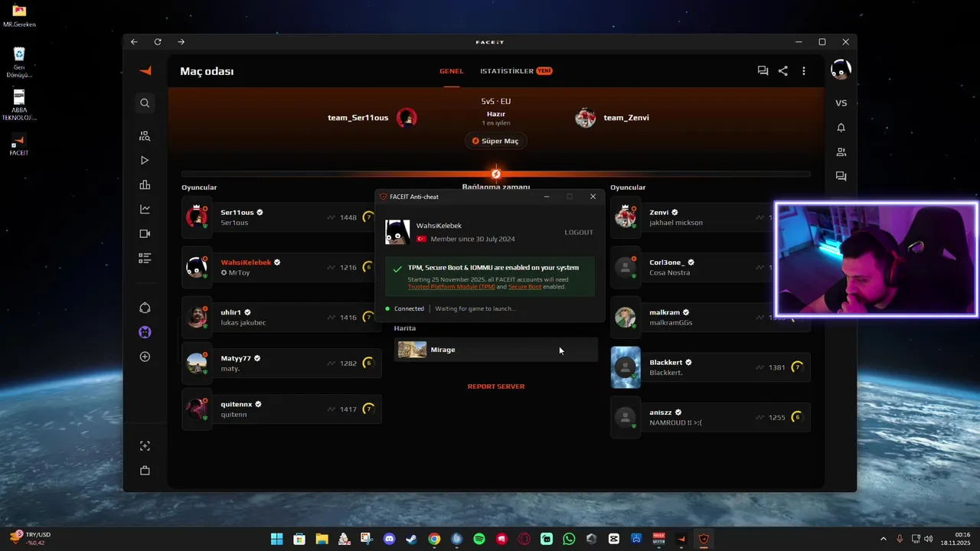980x551 pixels.
Task: Select the Mirage map row
Action: point(495,350)
